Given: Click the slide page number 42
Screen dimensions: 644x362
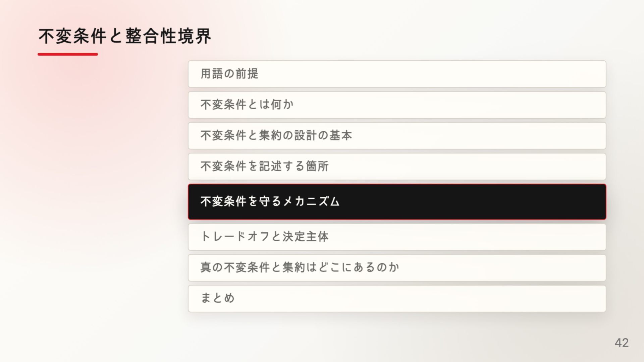Looking at the screenshot, I should pos(622,343).
